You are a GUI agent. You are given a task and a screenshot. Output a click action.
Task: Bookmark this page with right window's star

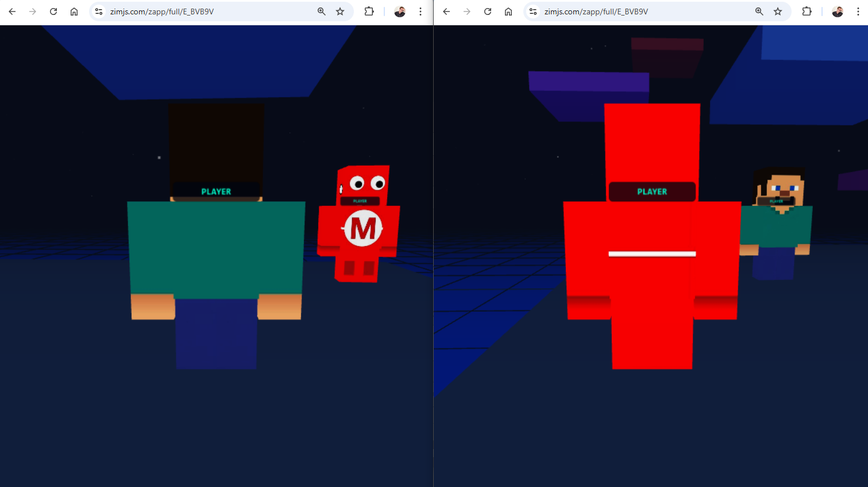click(x=778, y=11)
